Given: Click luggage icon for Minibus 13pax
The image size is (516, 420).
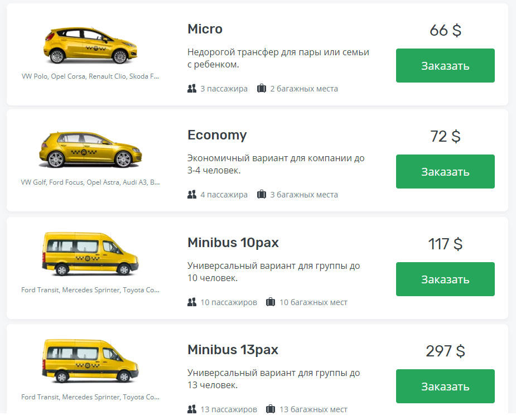Looking at the screenshot, I should pos(271,409).
